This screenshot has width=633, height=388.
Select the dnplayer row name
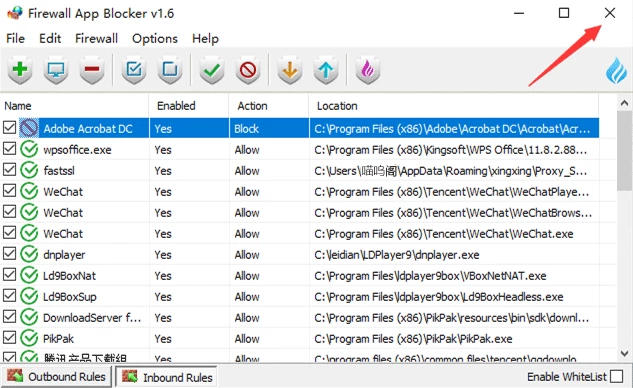pyautogui.click(x=64, y=255)
